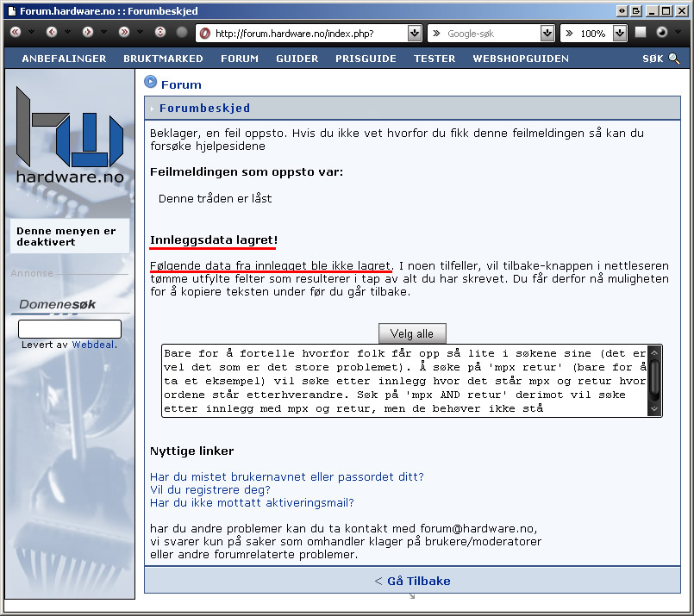
Task: Click the hardware.no logo
Action: point(70,135)
